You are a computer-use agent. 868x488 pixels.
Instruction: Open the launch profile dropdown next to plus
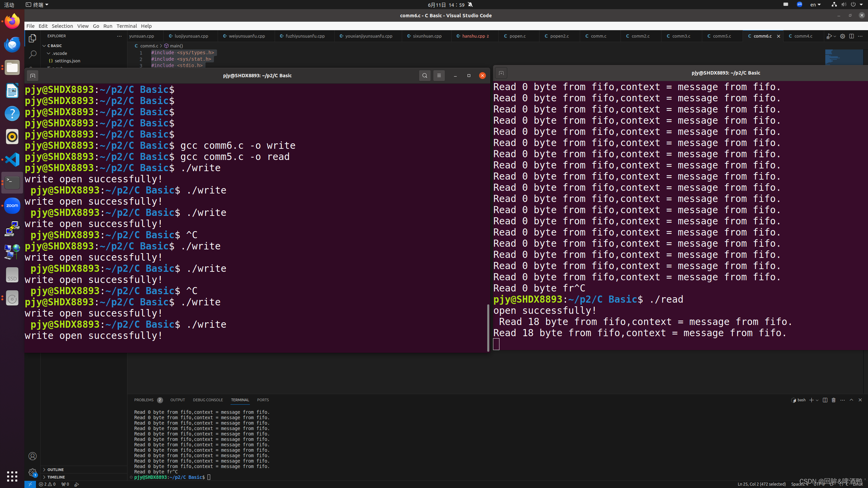pyautogui.click(x=817, y=400)
